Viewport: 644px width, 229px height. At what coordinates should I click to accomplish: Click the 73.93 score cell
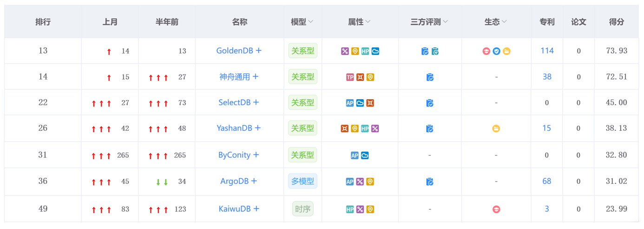(x=617, y=51)
